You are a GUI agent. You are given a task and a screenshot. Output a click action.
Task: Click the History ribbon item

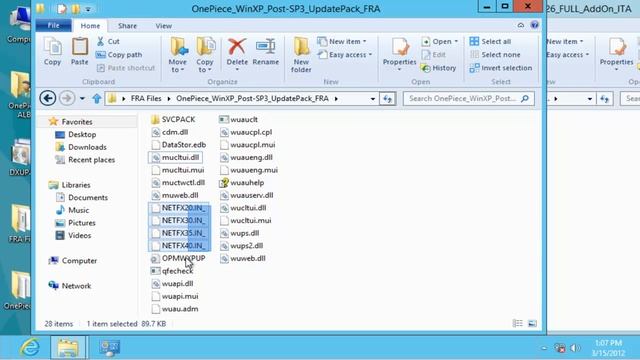pyautogui.click(x=438, y=68)
